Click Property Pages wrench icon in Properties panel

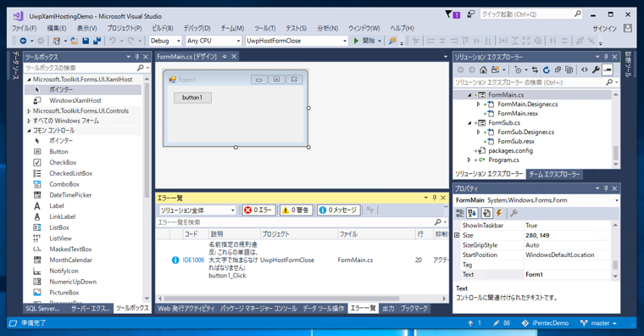pyautogui.click(x=514, y=213)
